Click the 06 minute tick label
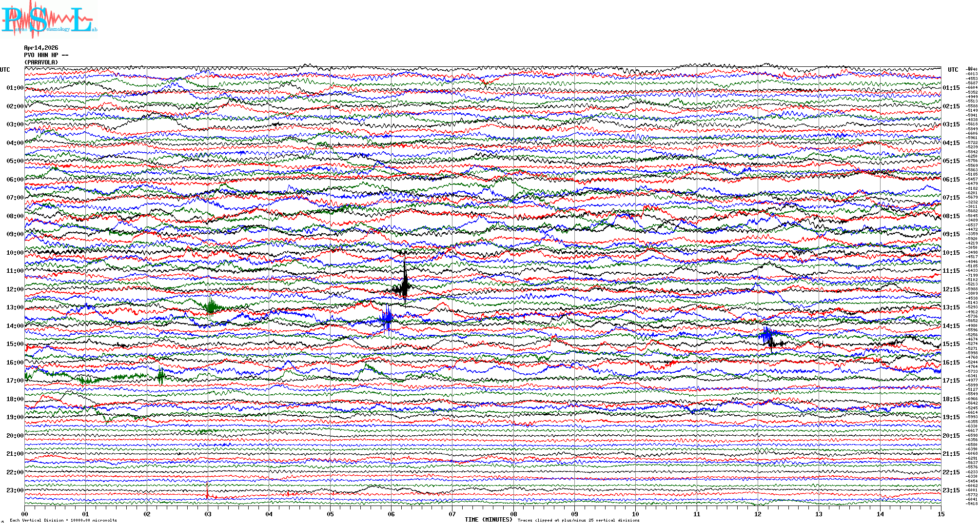Image resolution: width=980 pixels, height=527 pixels. [391, 514]
